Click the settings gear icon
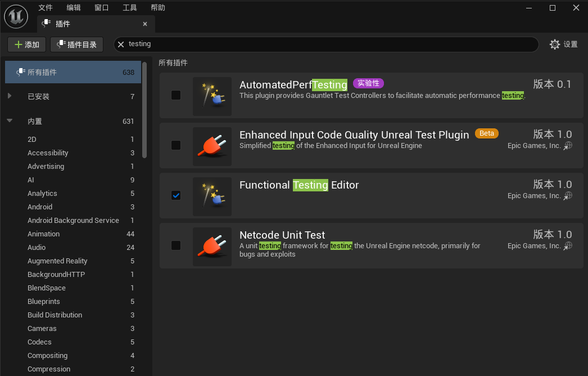588x376 pixels. pyautogui.click(x=555, y=44)
